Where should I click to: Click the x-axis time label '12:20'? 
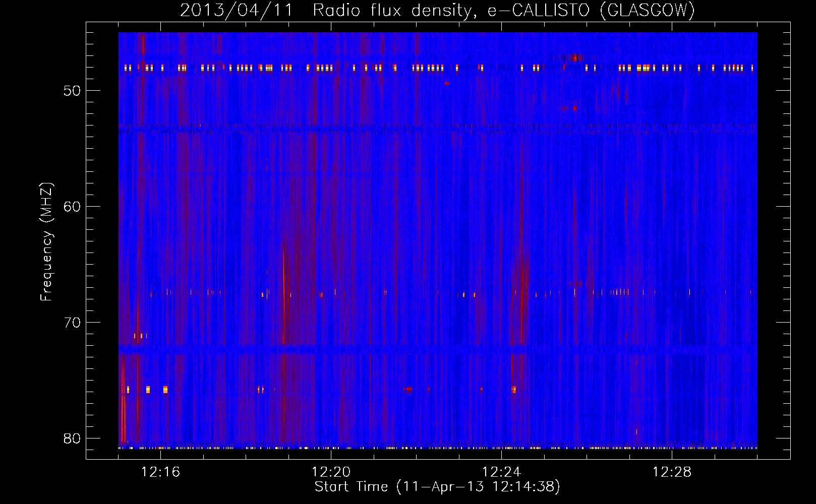coord(331,472)
